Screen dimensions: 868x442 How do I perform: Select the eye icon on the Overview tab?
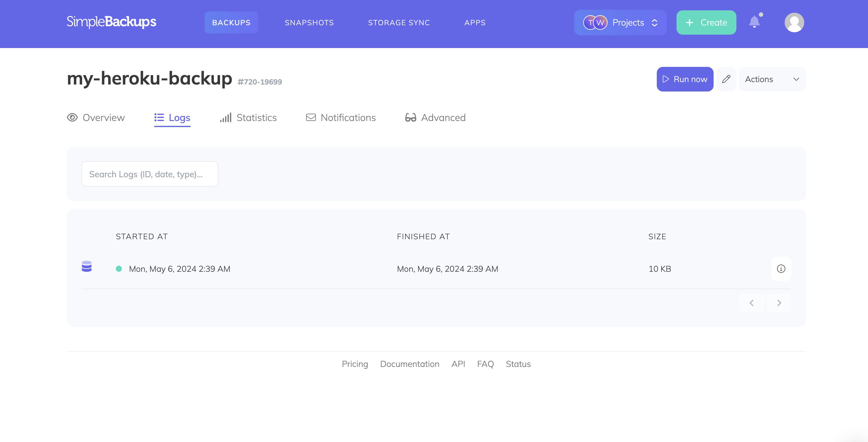tap(72, 118)
